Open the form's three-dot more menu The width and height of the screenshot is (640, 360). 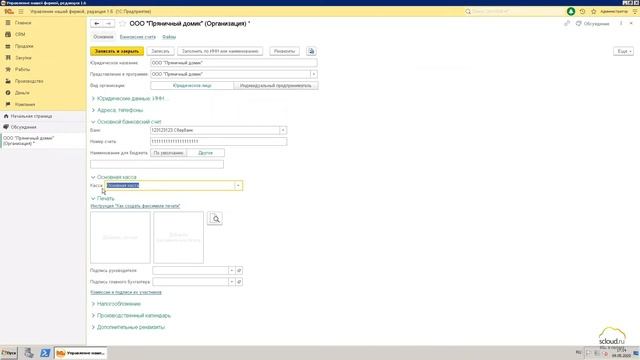click(621, 24)
